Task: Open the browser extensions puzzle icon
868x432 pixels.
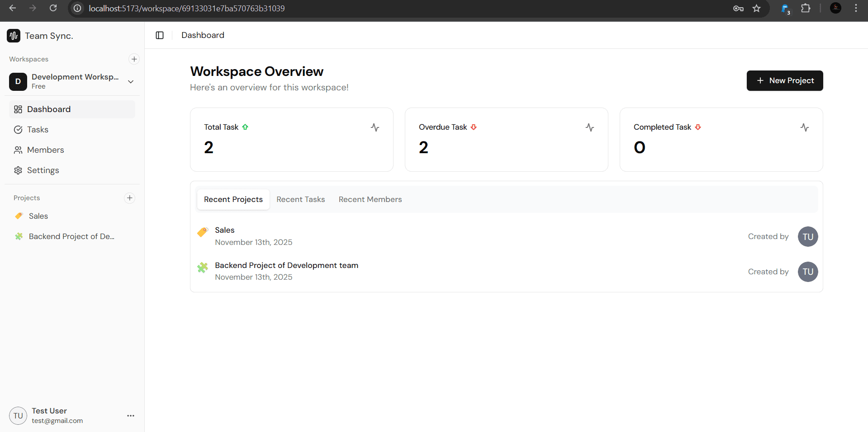Action: click(806, 8)
